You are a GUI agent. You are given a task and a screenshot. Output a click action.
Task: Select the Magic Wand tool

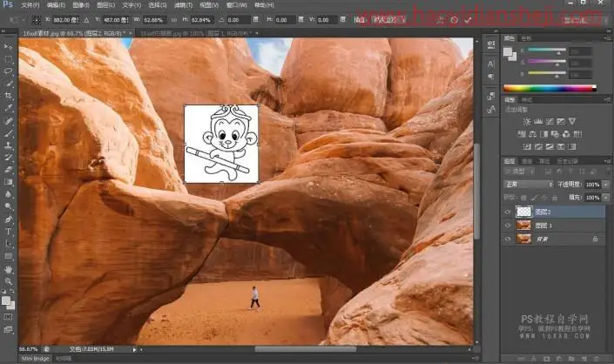(8, 84)
